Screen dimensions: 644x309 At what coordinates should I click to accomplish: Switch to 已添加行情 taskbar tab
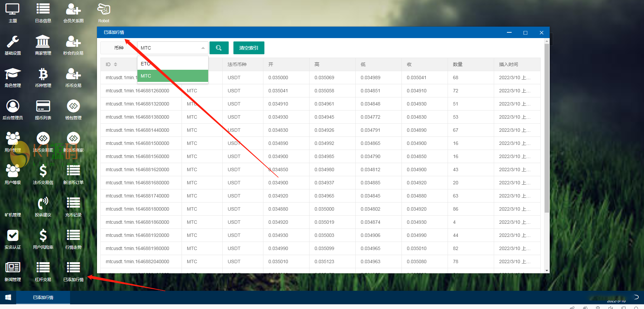click(x=43, y=298)
